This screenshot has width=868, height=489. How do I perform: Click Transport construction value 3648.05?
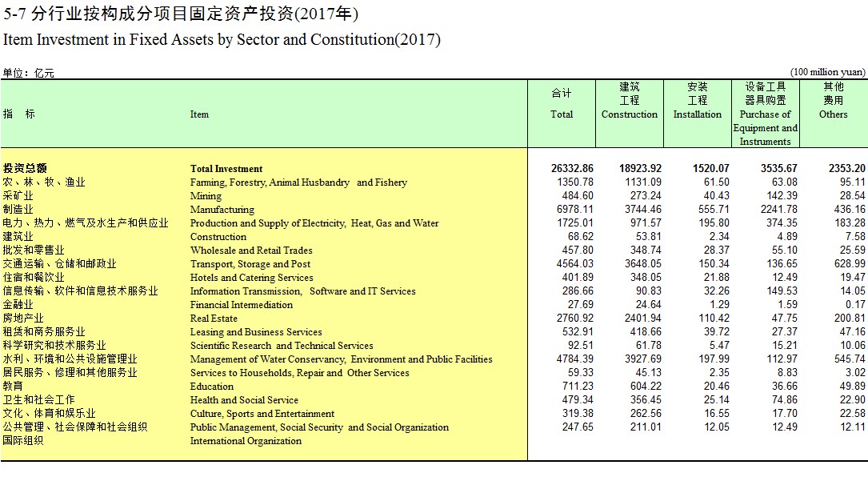(x=643, y=264)
